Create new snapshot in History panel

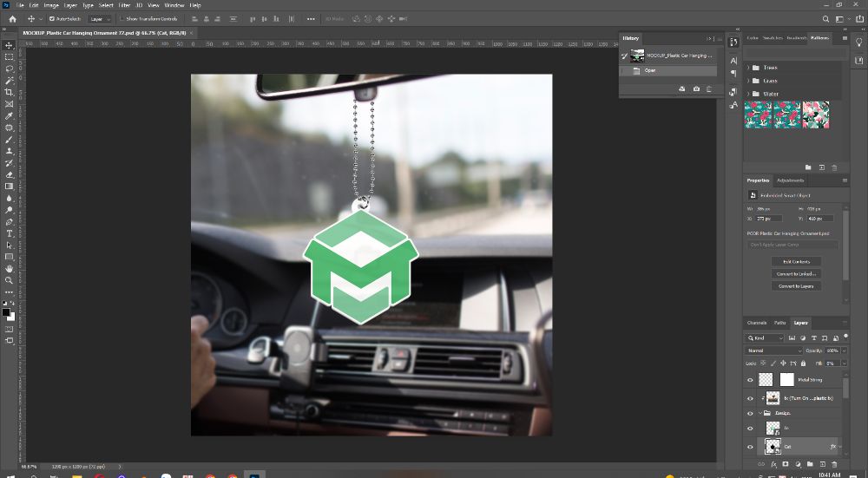tap(696, 89)
